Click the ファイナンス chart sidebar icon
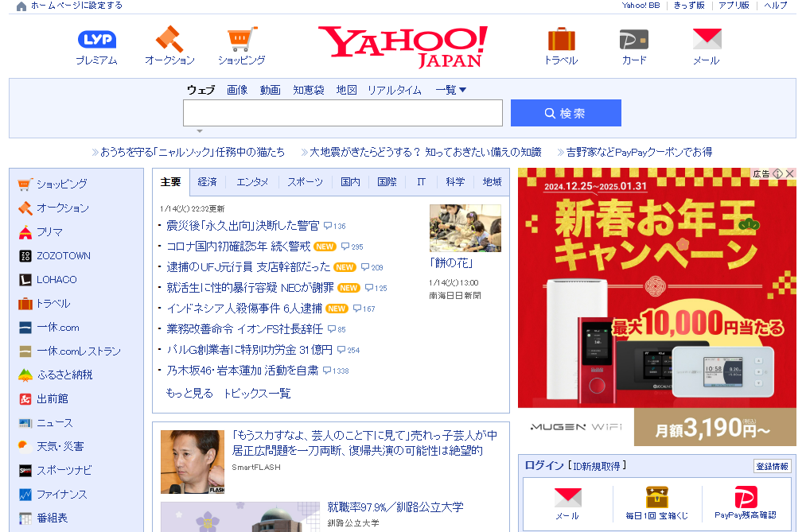This screenshot has height=532, width=806. tap(25, 495)
